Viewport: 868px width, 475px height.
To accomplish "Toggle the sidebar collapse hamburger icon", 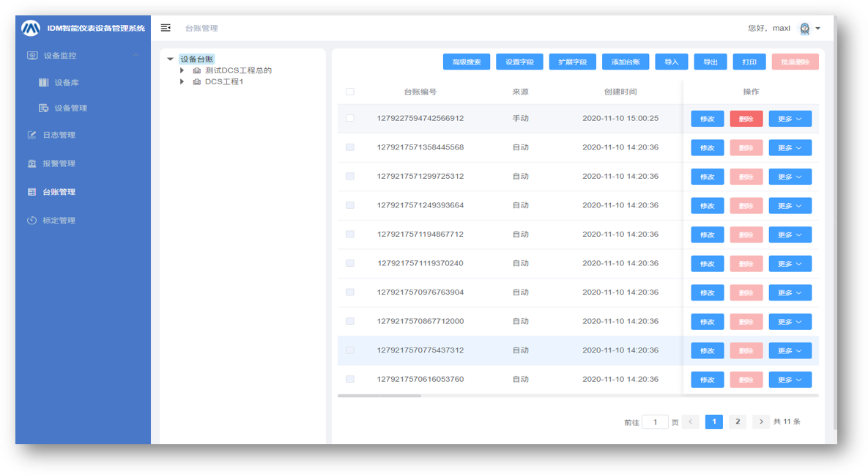I will tap(166, 28).
